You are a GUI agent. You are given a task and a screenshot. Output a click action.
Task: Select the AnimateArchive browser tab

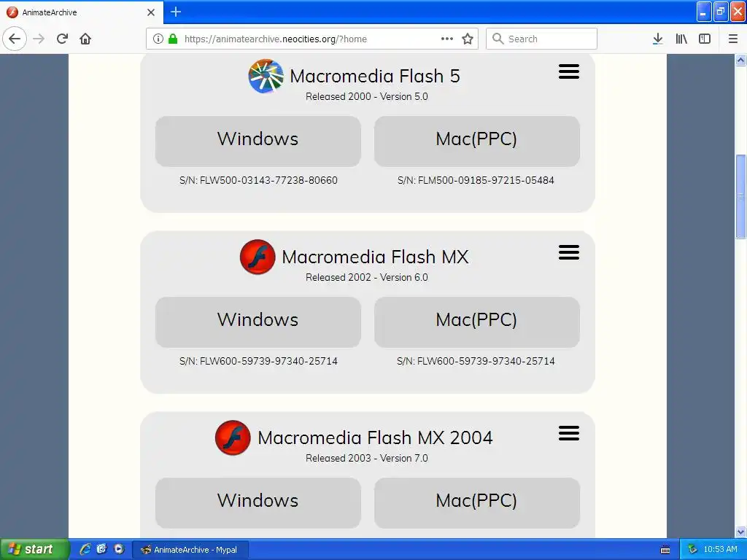pos(82,12)
